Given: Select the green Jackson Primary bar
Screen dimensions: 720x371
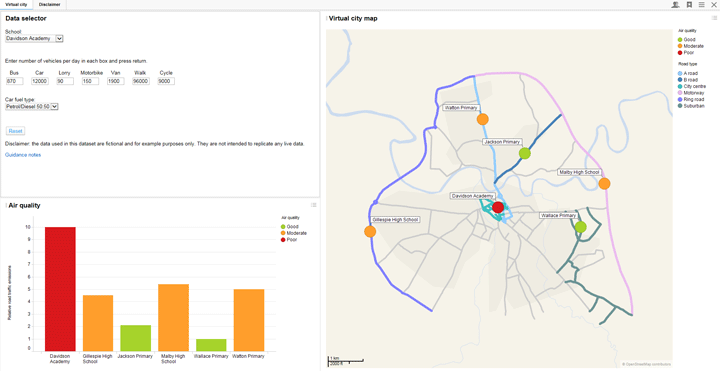Looking at the screenshot, I should point(135,338).
